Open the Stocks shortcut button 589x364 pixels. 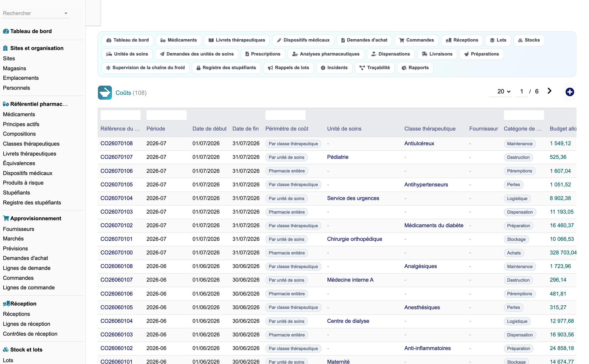point(529,40)
